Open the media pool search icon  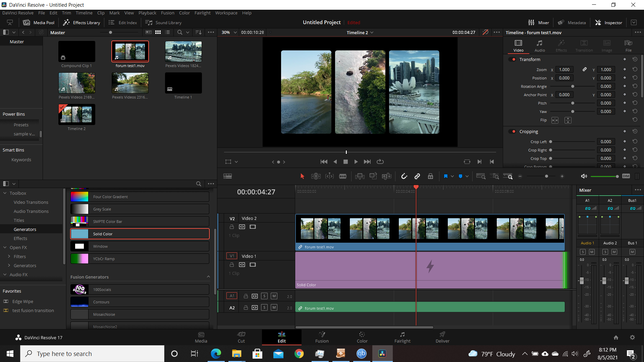(180, 33)
